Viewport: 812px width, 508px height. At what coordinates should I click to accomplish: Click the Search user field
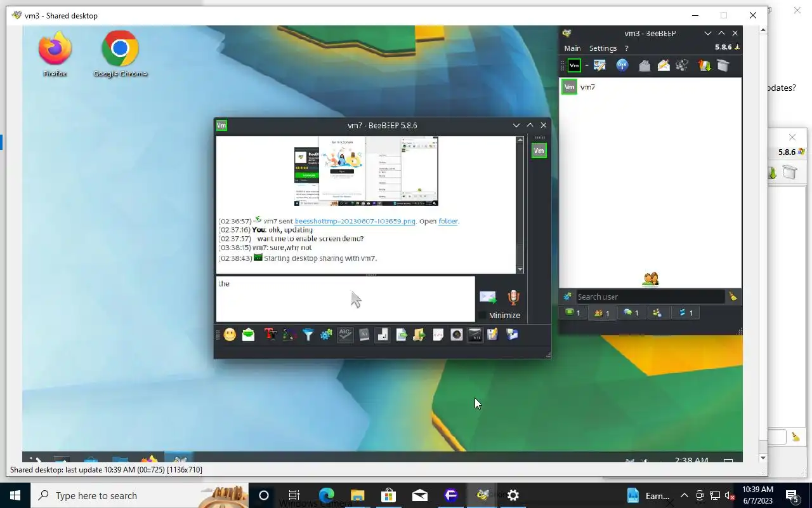coord(650,297)
